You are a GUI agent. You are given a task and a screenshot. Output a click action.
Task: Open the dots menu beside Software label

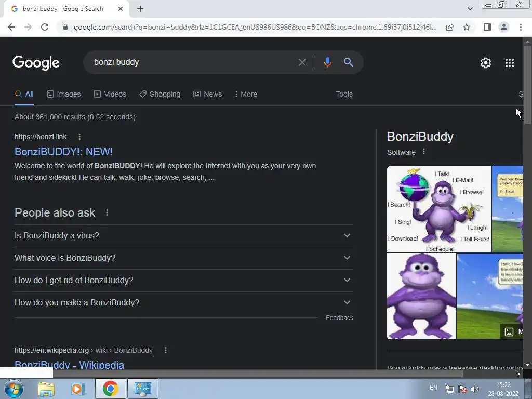[424, 152]
